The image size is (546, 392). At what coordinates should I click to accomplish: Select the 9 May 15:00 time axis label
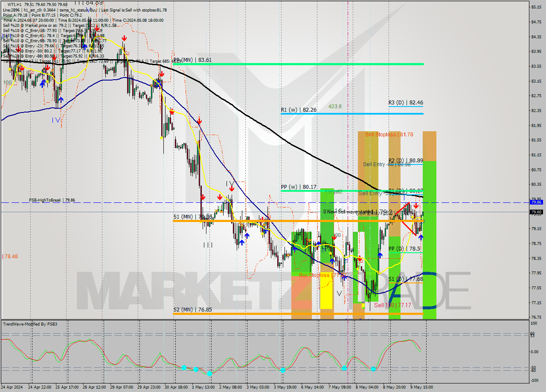(421, 387)
